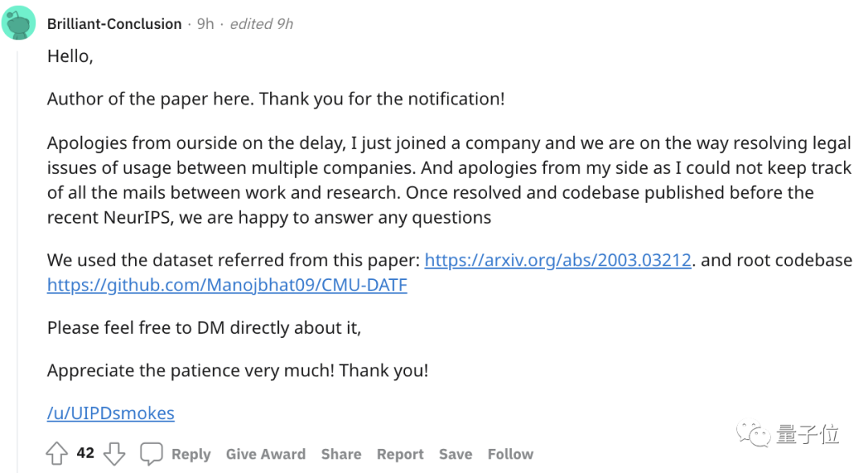
Task: Follow this comment thread
Action: [x=510, y=454]
